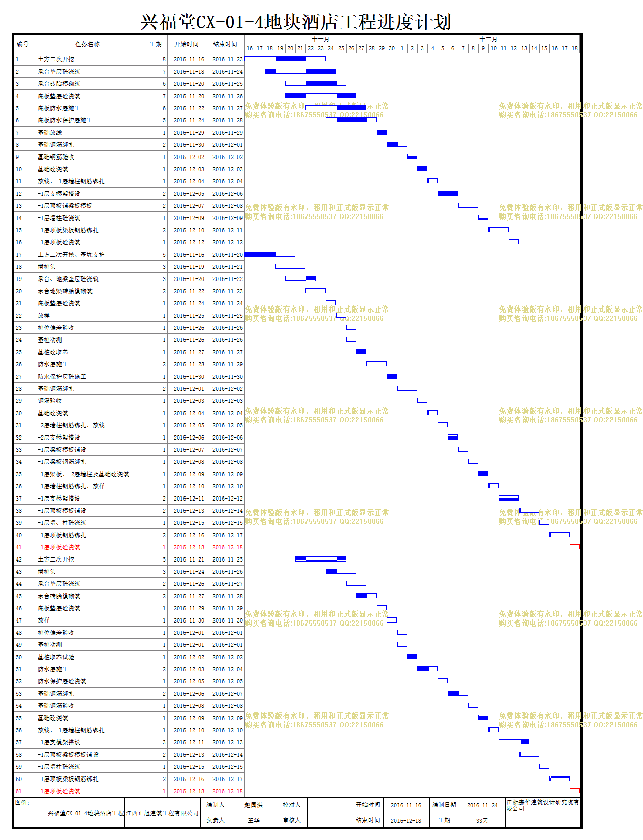643x840 pixels.
Task: Select task 底板防水层施工 in row 5
Action: 59,108
